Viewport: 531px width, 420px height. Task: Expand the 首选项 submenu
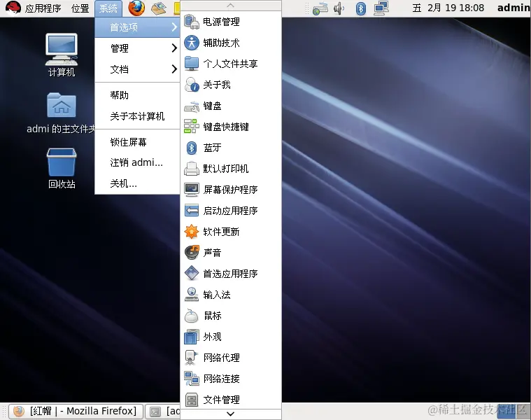(137, 27)
